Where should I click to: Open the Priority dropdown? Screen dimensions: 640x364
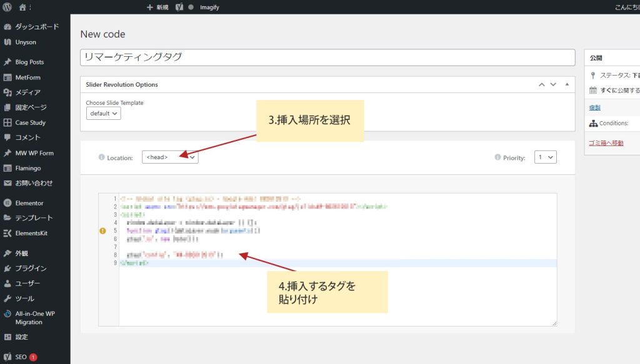pos(545,157)
